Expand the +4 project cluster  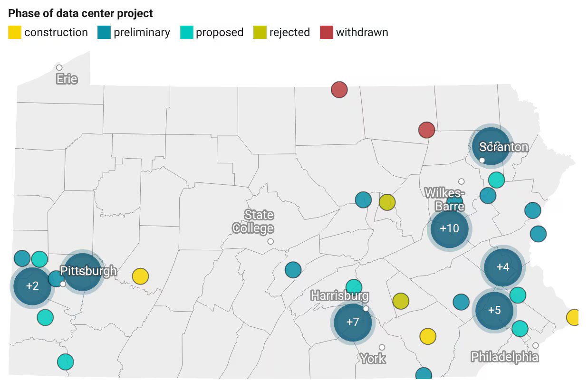[503, 267]
